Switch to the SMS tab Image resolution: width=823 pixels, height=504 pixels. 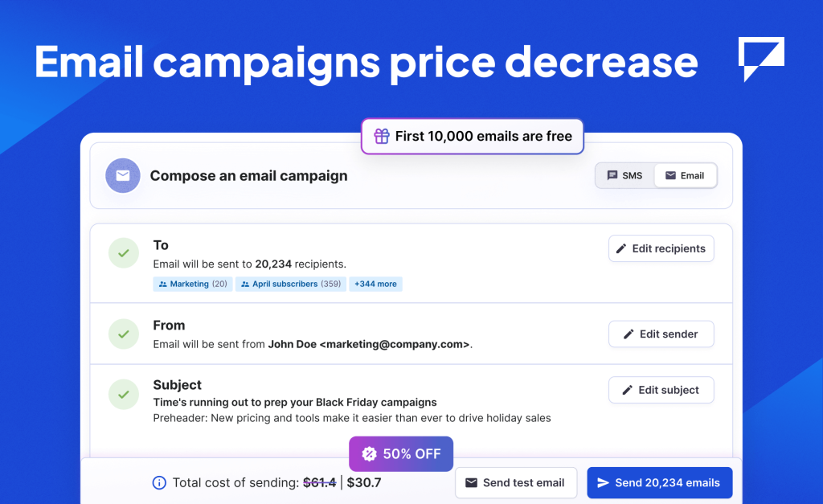point(625,175)
